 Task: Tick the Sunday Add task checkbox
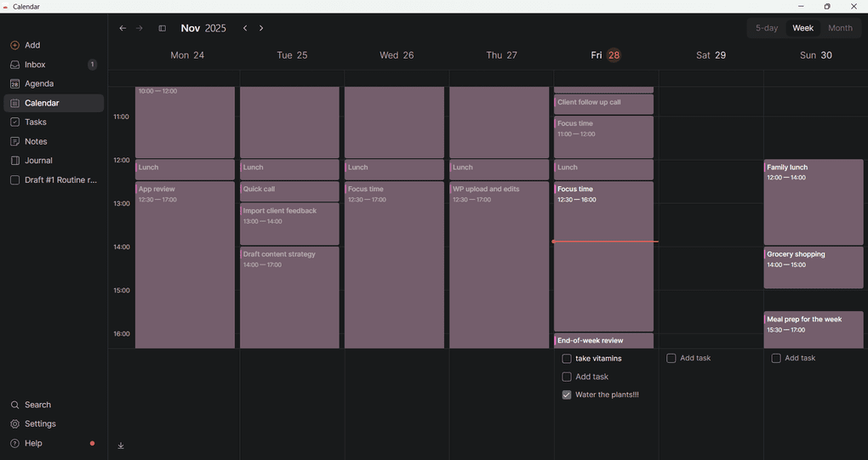point(776,358)
